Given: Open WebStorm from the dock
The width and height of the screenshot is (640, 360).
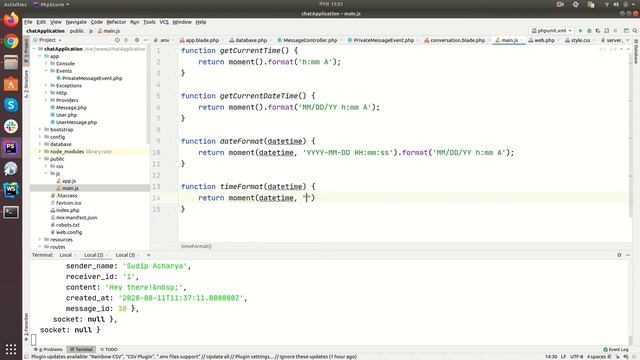Looking at the screenshot, I should [x=11, y=190].
